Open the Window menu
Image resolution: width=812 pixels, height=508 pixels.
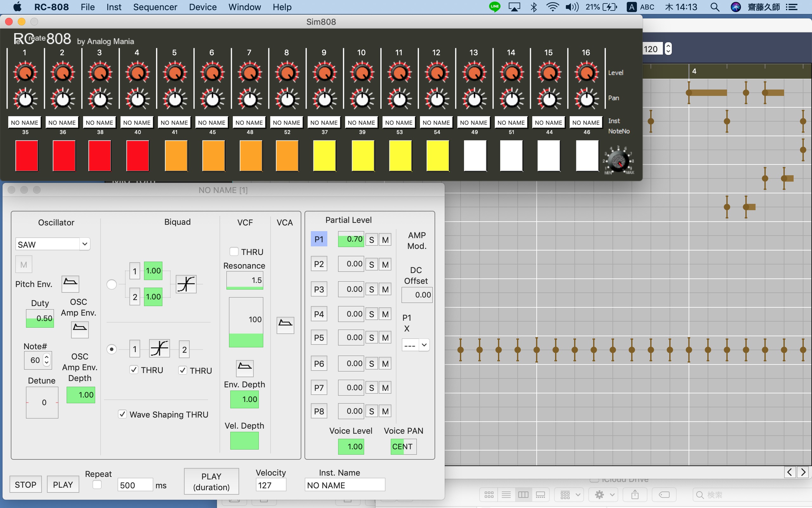point(245,7)
